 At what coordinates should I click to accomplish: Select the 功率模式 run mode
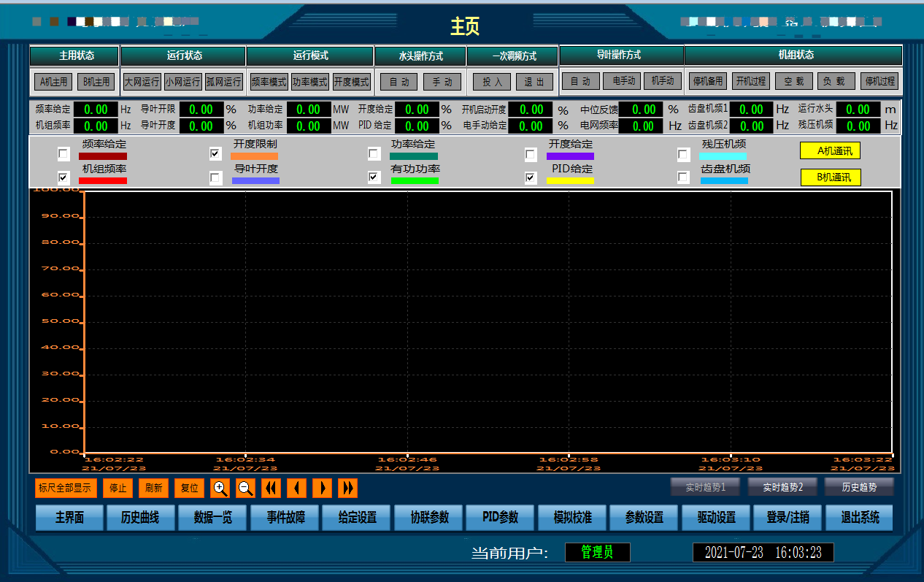pyautogui.click(x=310, y=82)
